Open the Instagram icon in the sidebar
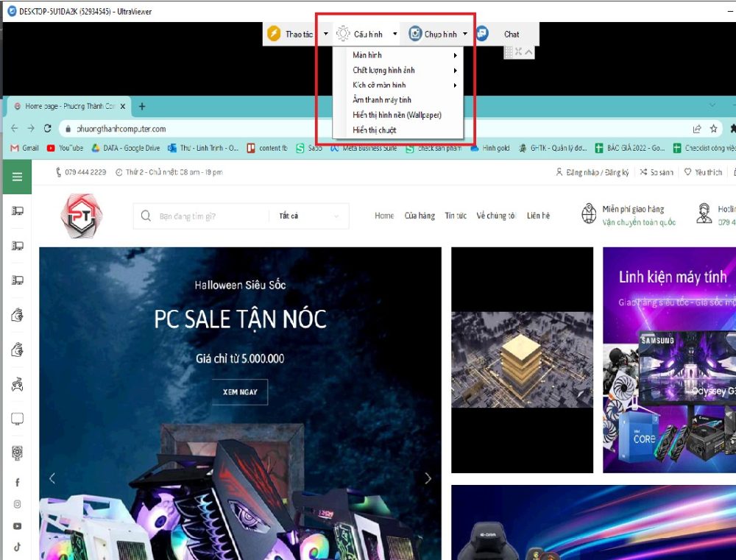 (x=18, y=504)
